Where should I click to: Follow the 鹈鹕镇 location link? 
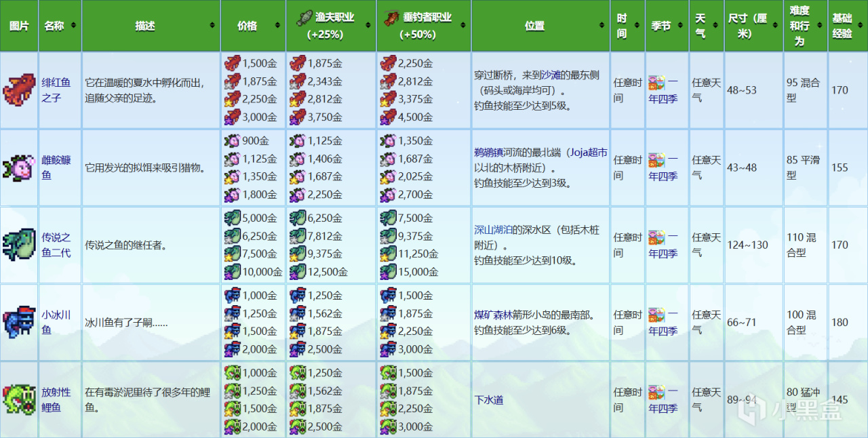(489, 153)
